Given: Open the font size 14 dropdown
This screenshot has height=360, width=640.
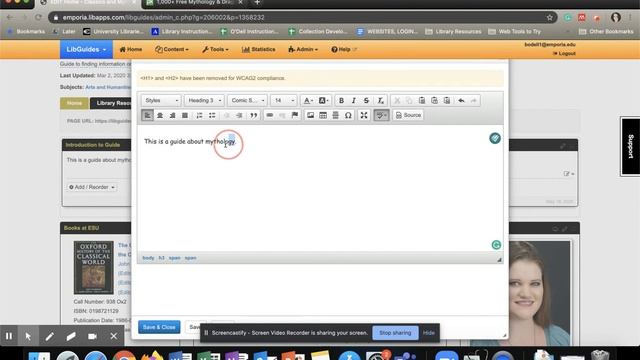Looking at the screenshot, I should [x=283, y=100].
